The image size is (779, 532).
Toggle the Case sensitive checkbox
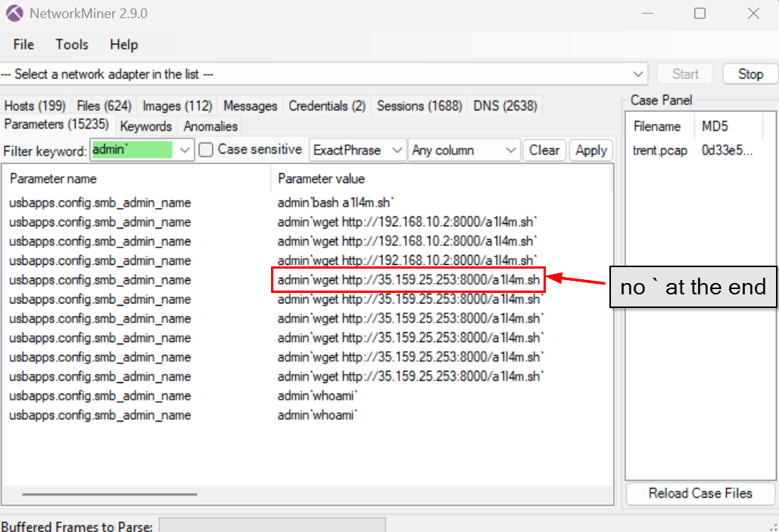206,150
